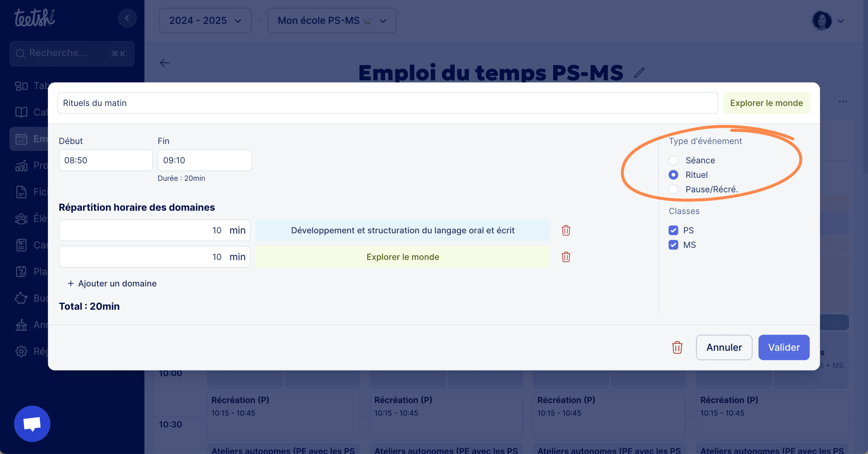Click the Durée : 20min text
The image size is (868, 454).
[181, 178]
